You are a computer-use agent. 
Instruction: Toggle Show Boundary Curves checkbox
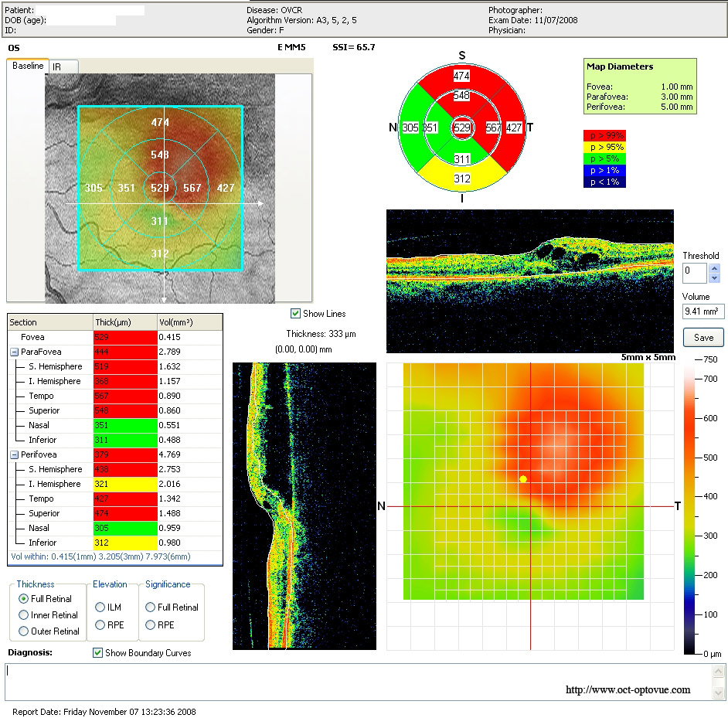coord(97,653)
